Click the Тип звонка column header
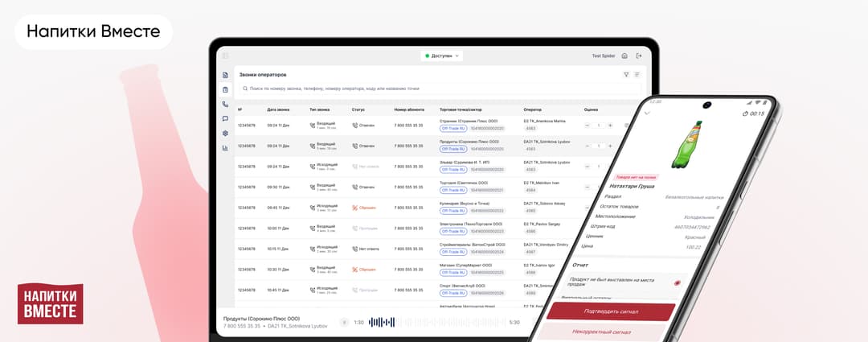Viewport: 868px width, 342px height. 319,109
